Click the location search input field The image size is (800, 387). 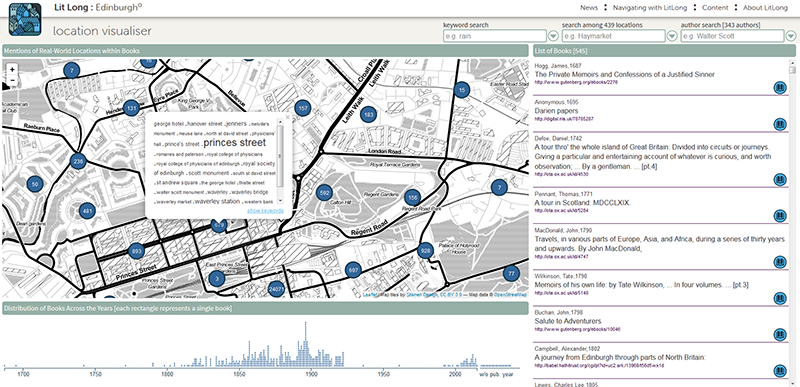coord(614,36)
